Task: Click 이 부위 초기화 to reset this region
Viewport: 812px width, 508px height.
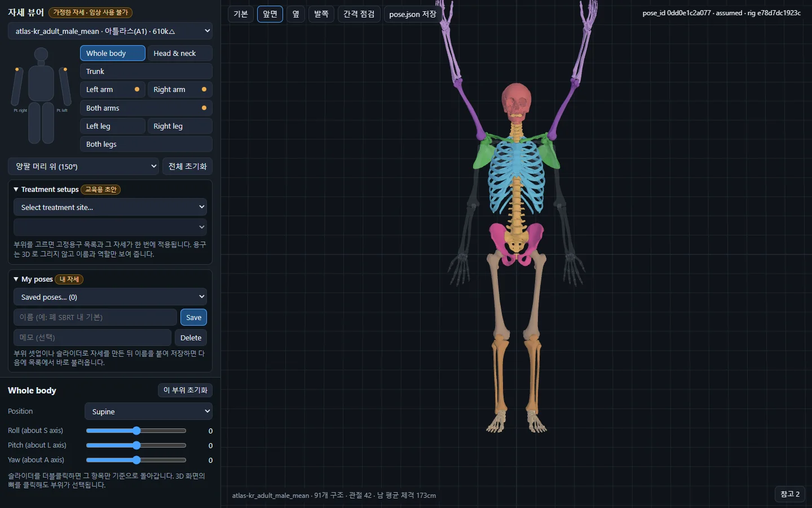Action: pyautogui.click(x=185, y=390)
